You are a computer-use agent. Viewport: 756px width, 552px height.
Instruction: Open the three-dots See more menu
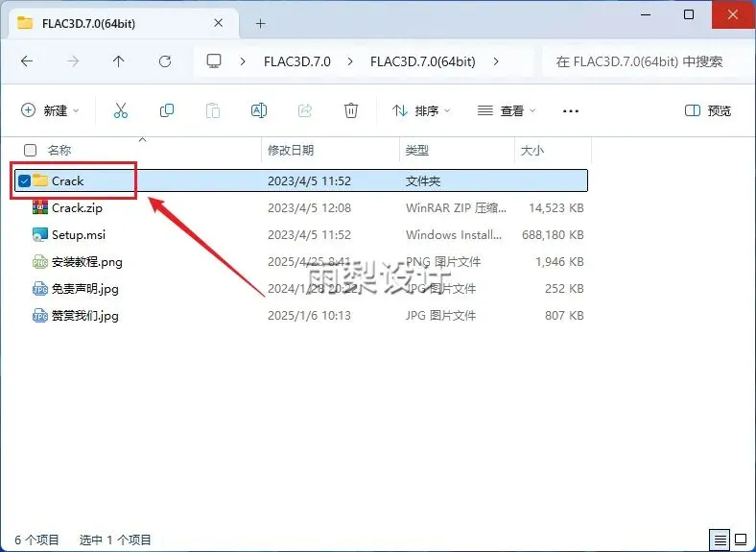[x=571, y=111]
